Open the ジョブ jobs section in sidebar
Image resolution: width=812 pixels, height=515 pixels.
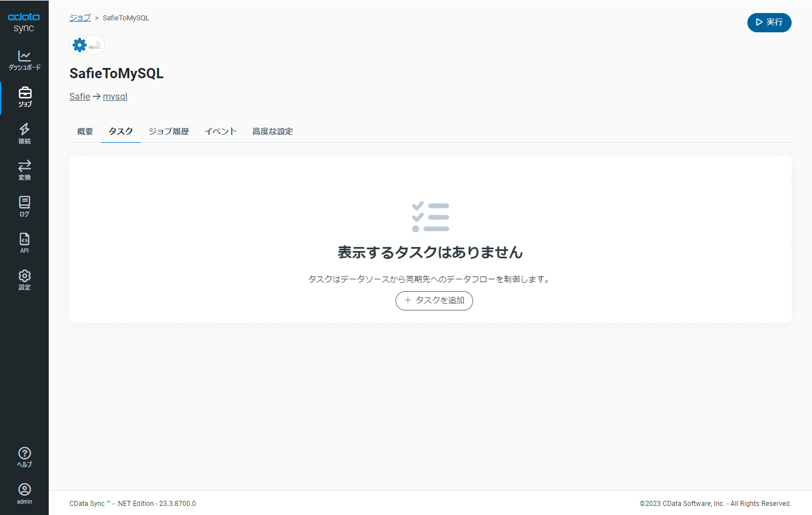coord(24,97)
